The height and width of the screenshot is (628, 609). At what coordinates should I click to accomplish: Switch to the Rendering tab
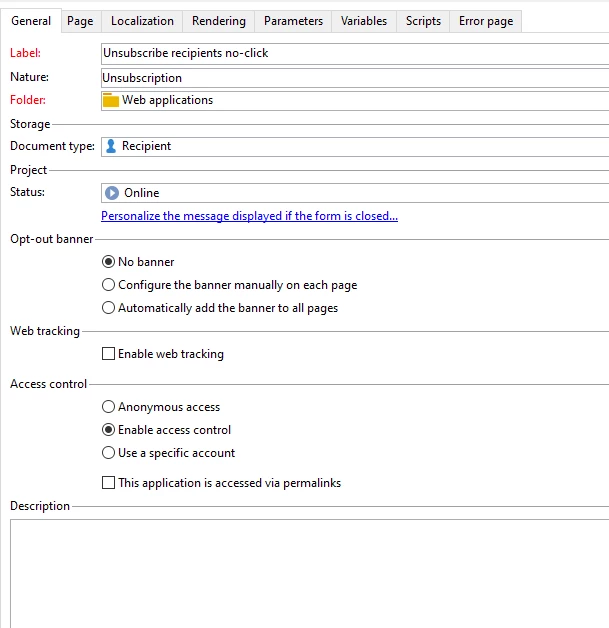(219, 21)
